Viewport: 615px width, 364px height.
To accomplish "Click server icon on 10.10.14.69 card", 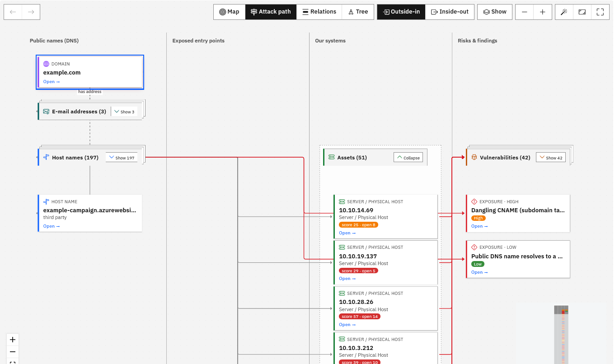I will pos(342,202).
